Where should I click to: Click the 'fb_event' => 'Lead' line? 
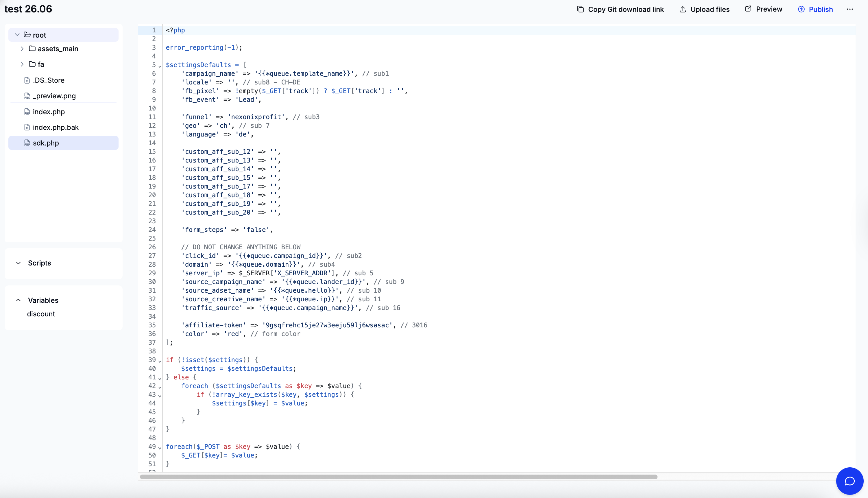(221, 99)
